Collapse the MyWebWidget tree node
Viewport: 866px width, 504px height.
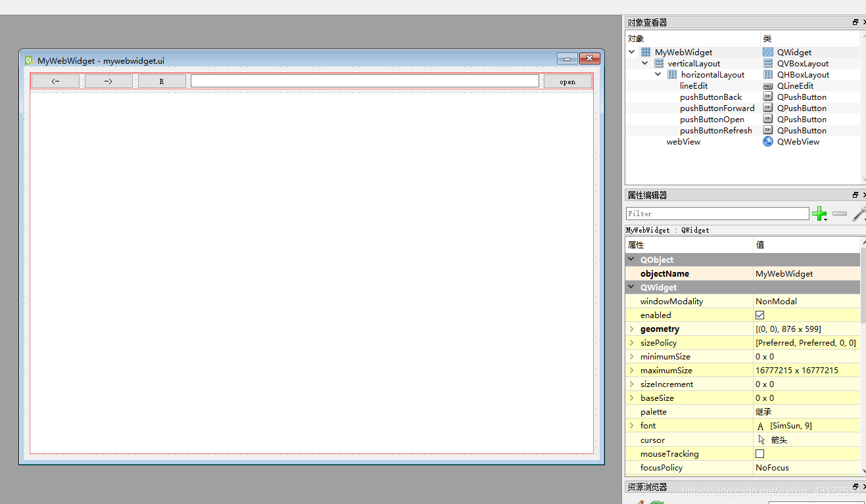tap(632, 52)
